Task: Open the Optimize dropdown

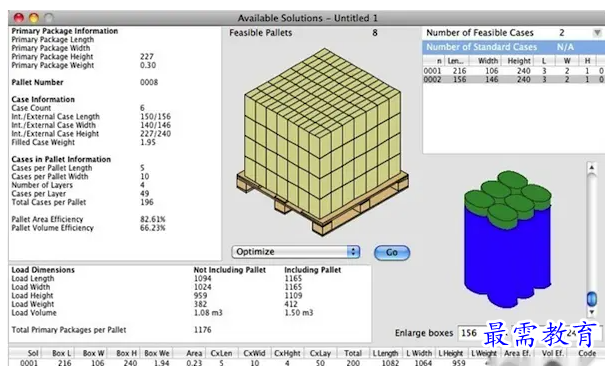Action: (x=296, y=252)
